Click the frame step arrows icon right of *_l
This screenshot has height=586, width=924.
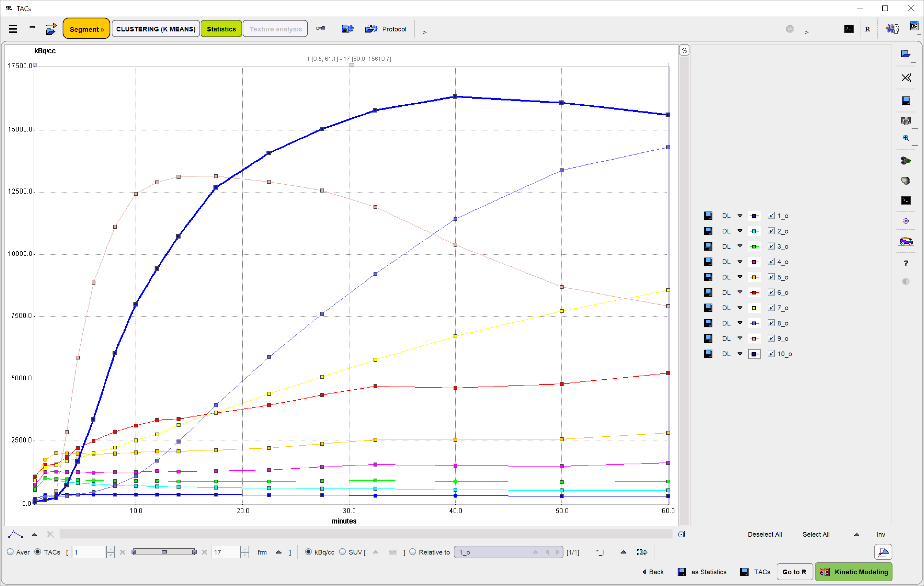pyautogui.click(x=642, y=552)
